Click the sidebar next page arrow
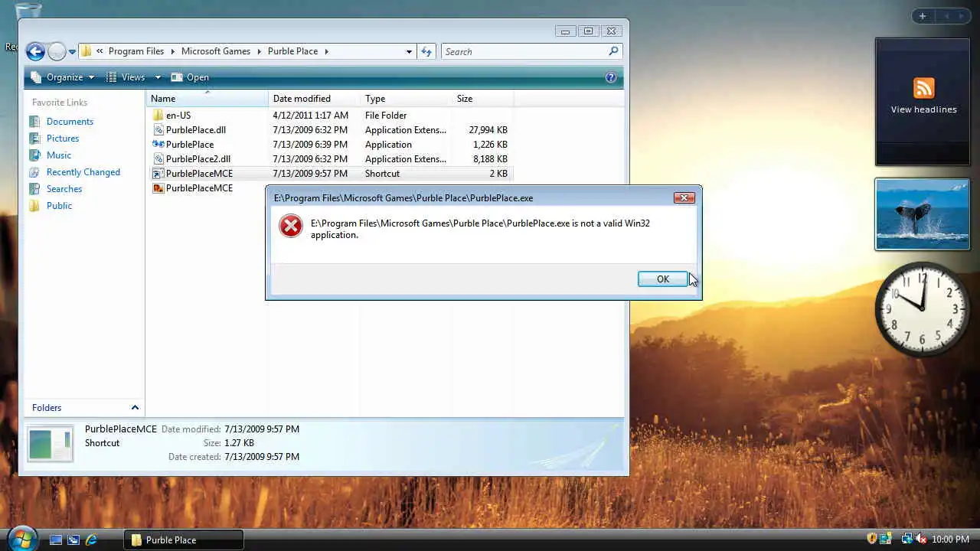Image resolution: width=980 pixels, height=551 pixels. [x=963, y=16]
